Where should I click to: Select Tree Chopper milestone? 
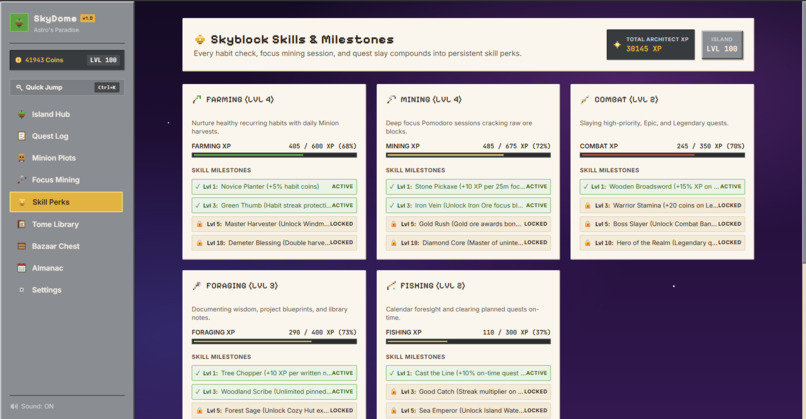click(x=274, y=373)
